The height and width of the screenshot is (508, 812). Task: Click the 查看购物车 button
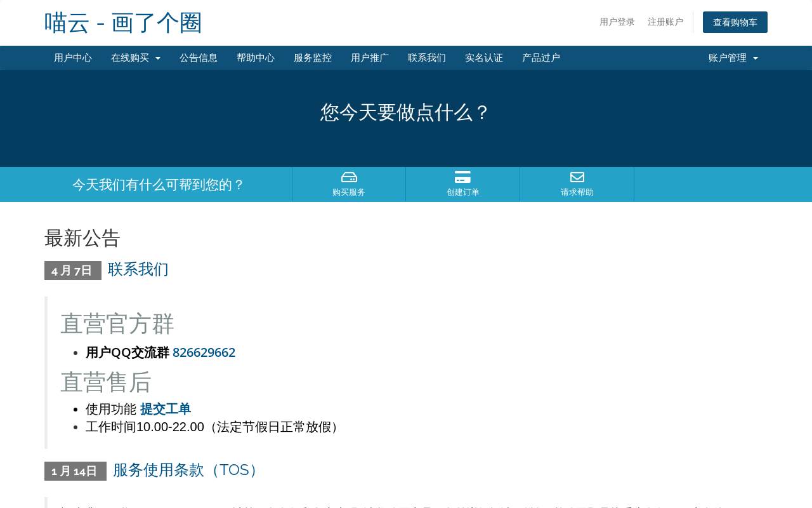735,22
